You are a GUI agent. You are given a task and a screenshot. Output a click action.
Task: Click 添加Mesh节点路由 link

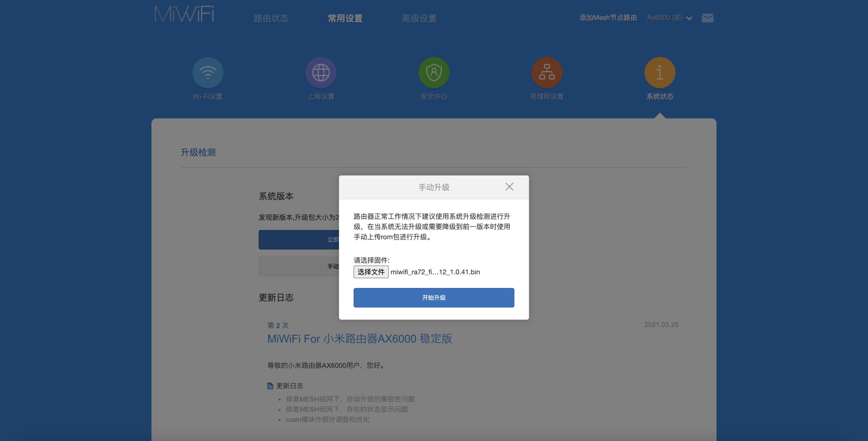click(x=608, y=18)
